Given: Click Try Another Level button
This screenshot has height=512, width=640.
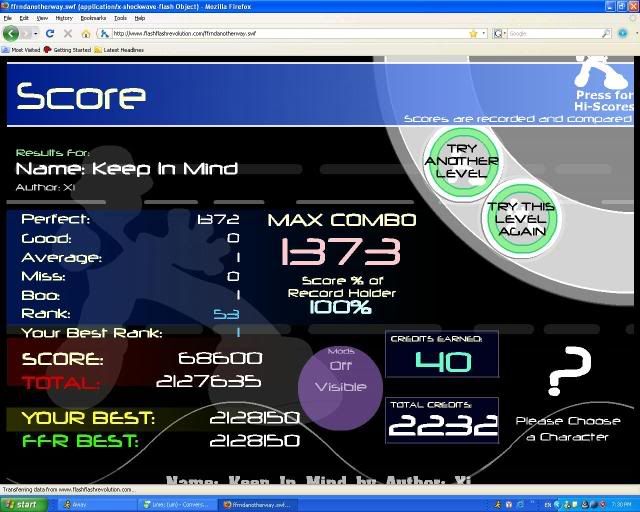Looking at the screenshot, I should (x=461, y=160).
